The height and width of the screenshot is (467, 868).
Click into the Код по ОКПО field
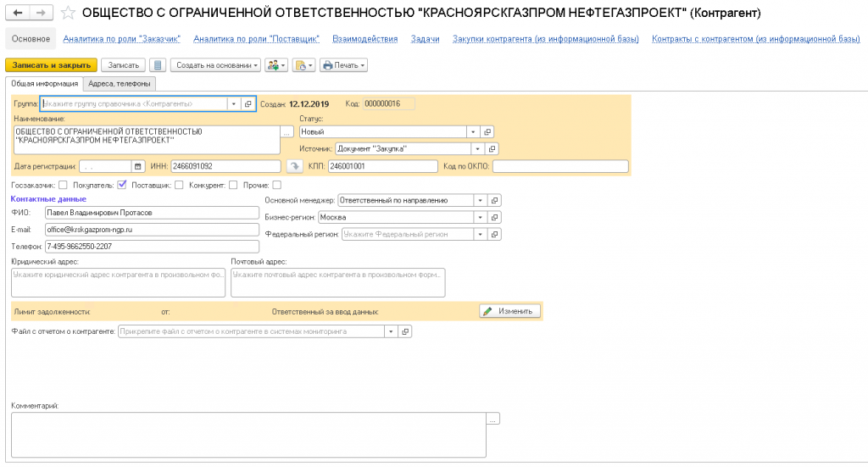click(x=560, y=166)
